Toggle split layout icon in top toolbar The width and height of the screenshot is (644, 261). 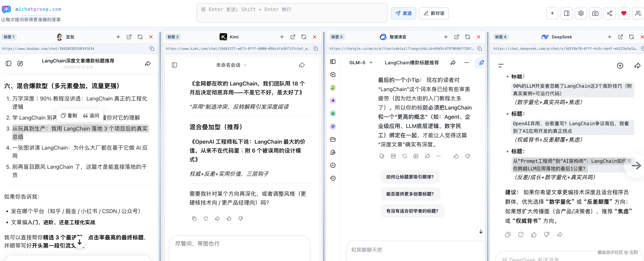566,13
